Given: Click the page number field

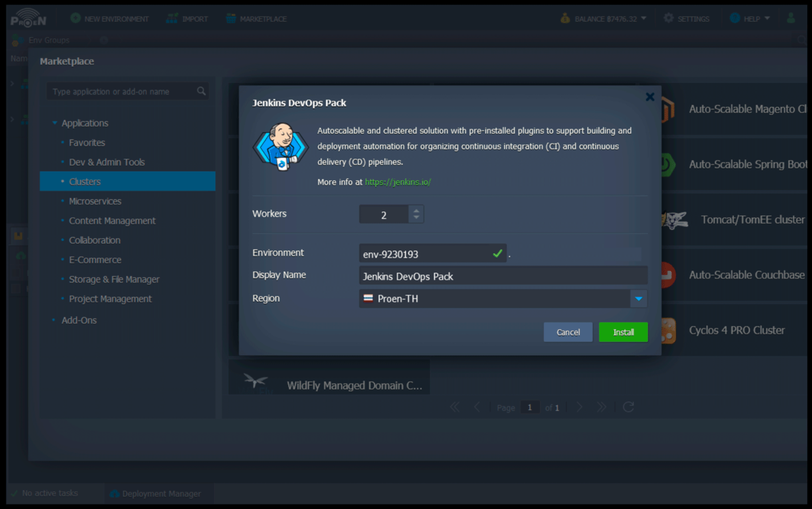Looking at the screenshot, I should pyautogui.click(x=530, y=407).
